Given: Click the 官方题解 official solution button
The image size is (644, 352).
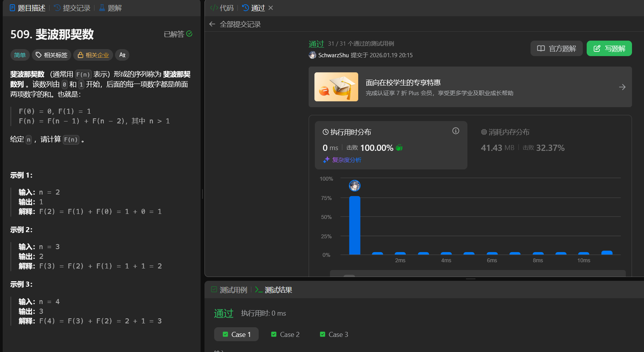Looking at the screenshot, I should (x=556, y=48).
